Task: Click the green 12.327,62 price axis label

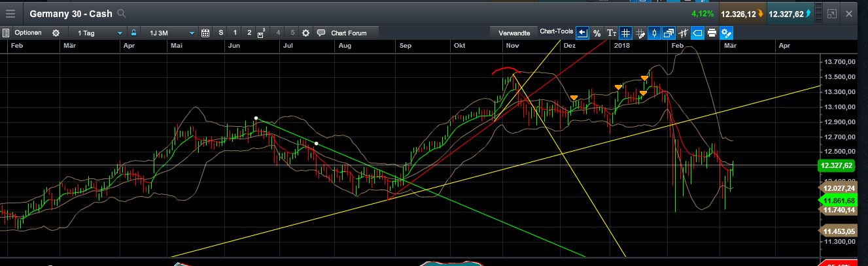Action: pyautogui.click(x=838, y=166)
